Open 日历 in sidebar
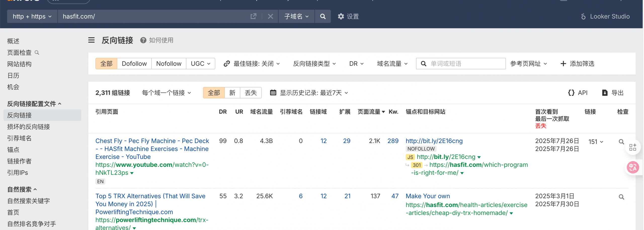644x230 pixels. [13, 76]
